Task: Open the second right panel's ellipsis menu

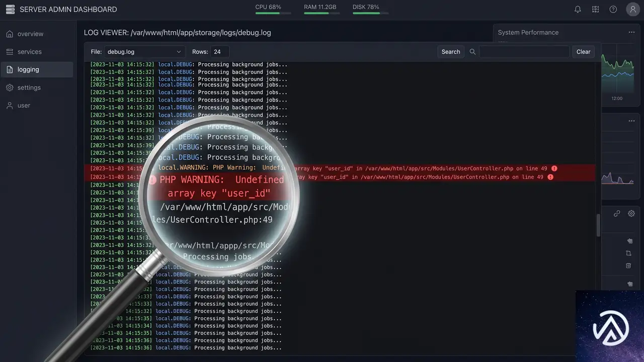Action: point(631,121)
